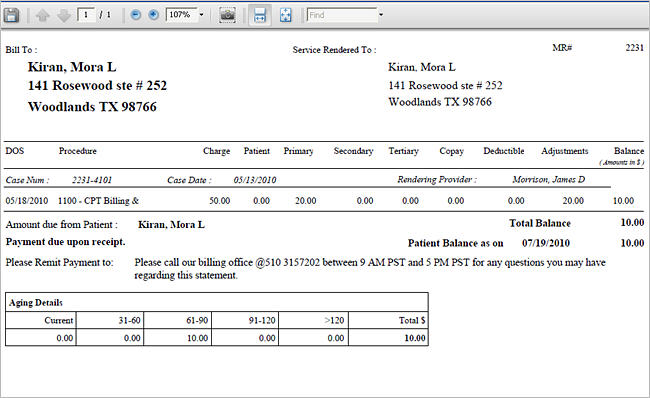Select the snapshot camera tool
The width and height of the screenshot is (650, 398).
point(227,15)
